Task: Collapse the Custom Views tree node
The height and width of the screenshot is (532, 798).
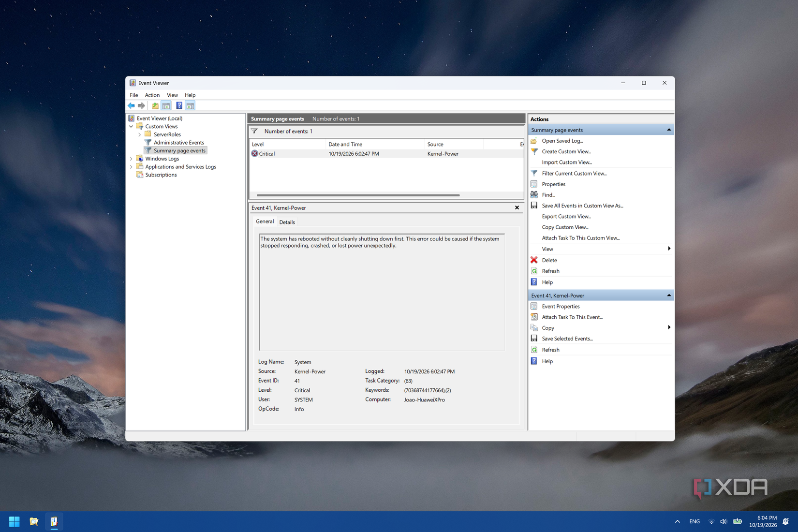Action: pos(131,126)
